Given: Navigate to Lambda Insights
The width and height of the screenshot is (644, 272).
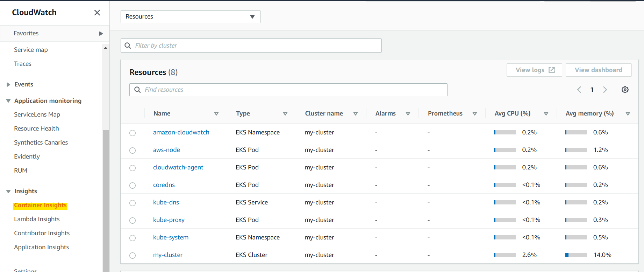Looking at the screenshot, I should (x=37, y=219).
